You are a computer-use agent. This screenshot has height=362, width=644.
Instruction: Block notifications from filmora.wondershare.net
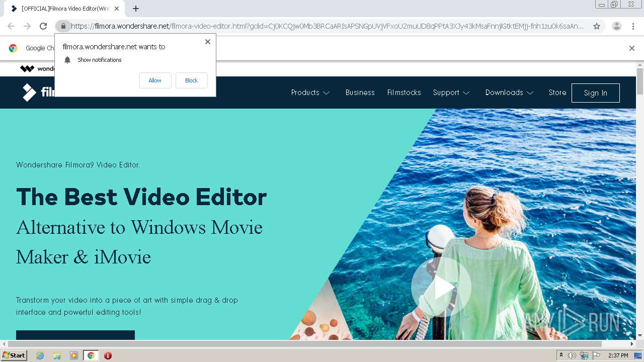[x=191, y=80]
